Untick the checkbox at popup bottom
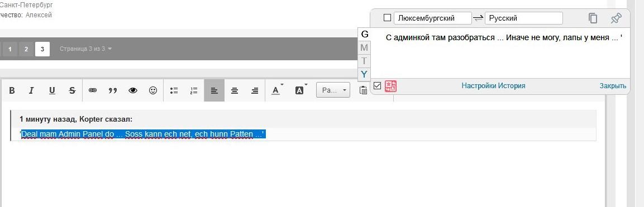The image size is (644, 207). pos(378,86)
